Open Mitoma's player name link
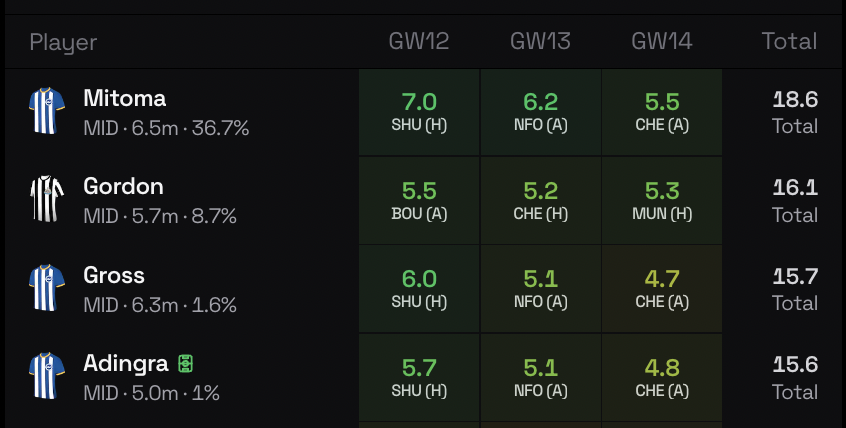846x428 pixels. coord(125,99)
